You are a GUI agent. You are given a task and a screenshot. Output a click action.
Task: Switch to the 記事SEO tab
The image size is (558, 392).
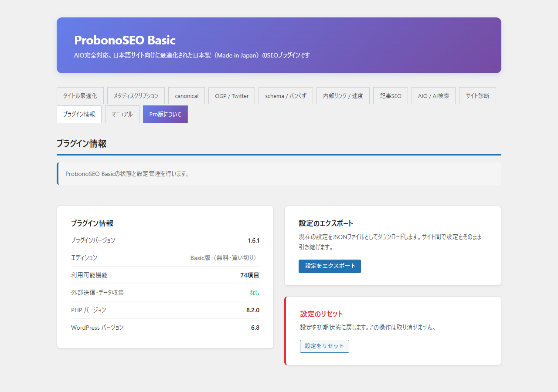coord(391,96)
